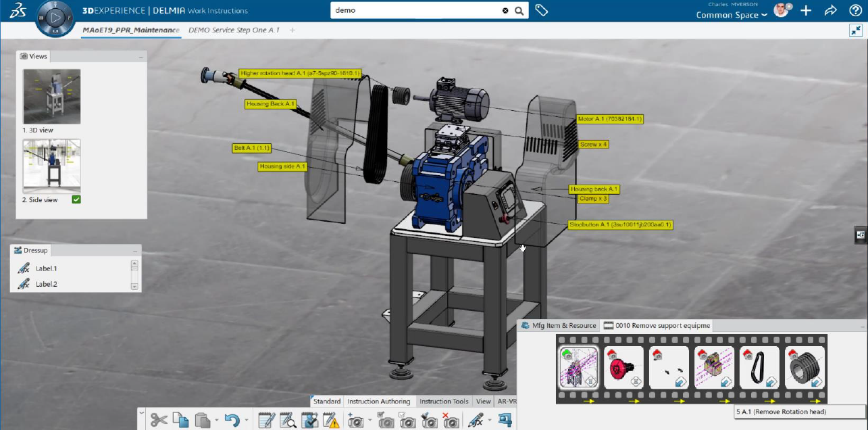
Task: Switch to the Instruction Tools tab
Action: [x=444, y=402]
